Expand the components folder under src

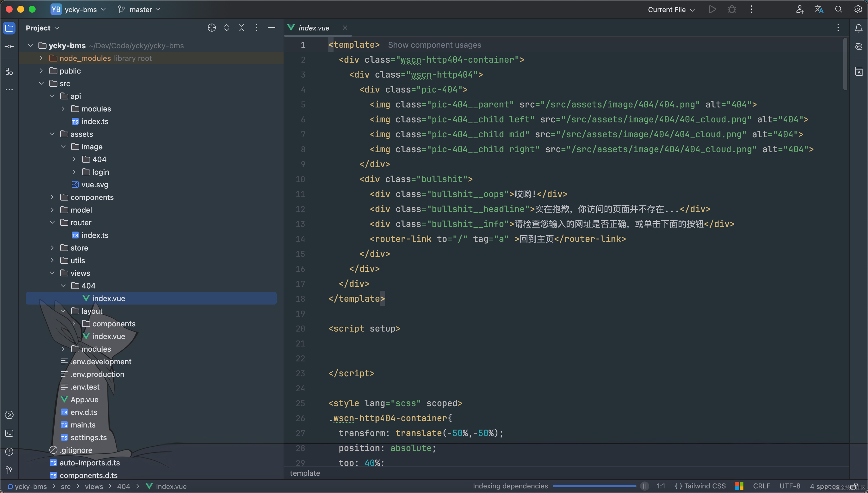point(52,197)
